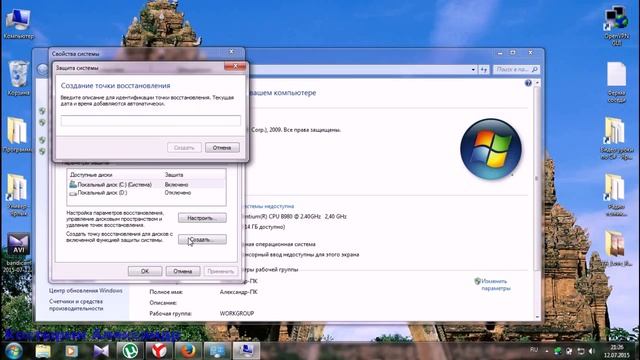Select the Радио folder shortcut icon
This screenshot has height=360, width=640.
616,195
